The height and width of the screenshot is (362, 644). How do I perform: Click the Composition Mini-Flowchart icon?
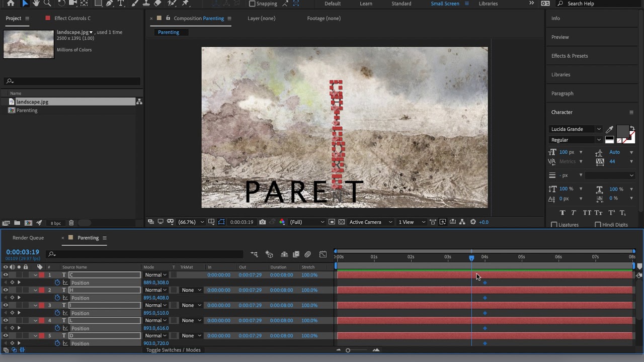255,254
